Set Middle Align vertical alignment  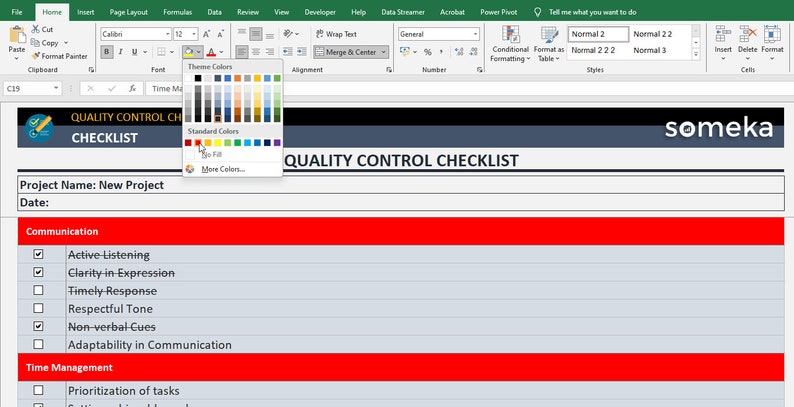coord(256,34)
